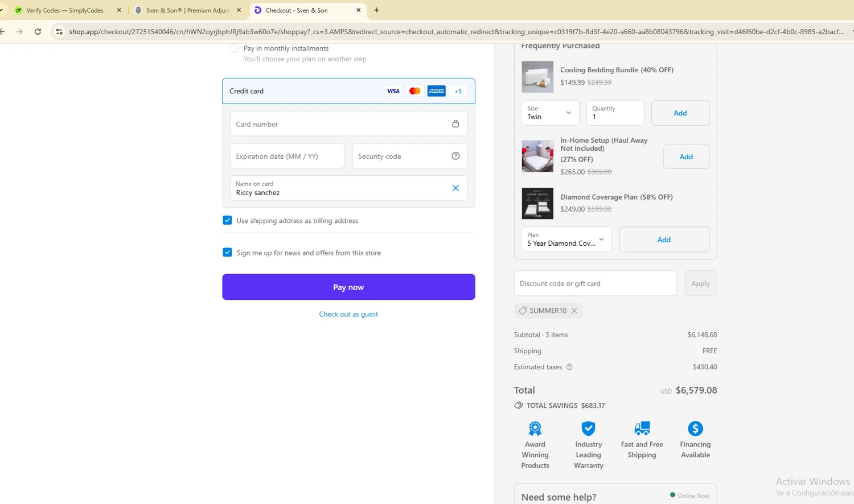The width and height of the screenshot is (854, 504).
Task: Click the Industry Leading Warranty shield icon
Action: pos(589,428)
